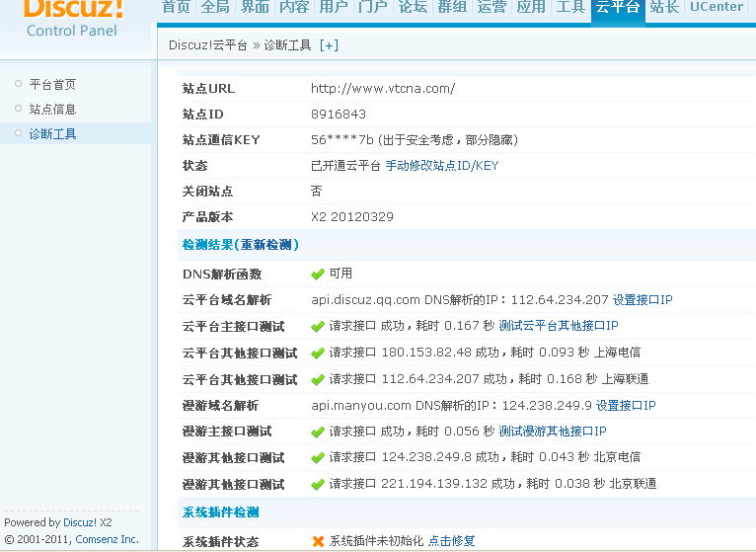Image resolution: width=756 pixels, height=552 pixels.
Task: Click 设置接口IP for api.discuz.qq.com
Action: (643, 299)
